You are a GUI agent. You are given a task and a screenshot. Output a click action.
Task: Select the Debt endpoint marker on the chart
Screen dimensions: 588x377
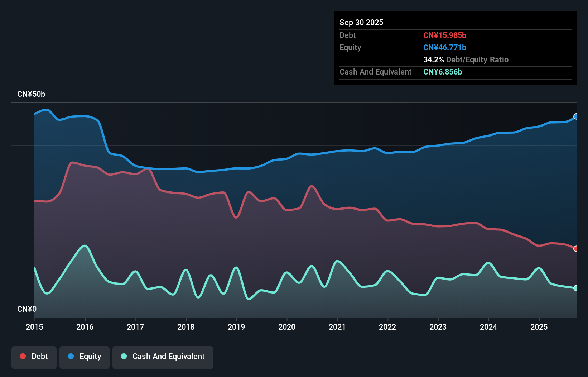575,248
